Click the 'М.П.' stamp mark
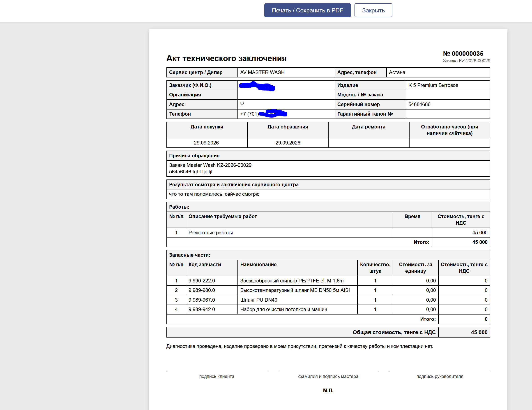The width and height of the screenshot is (532, 410). coord(328,390)
